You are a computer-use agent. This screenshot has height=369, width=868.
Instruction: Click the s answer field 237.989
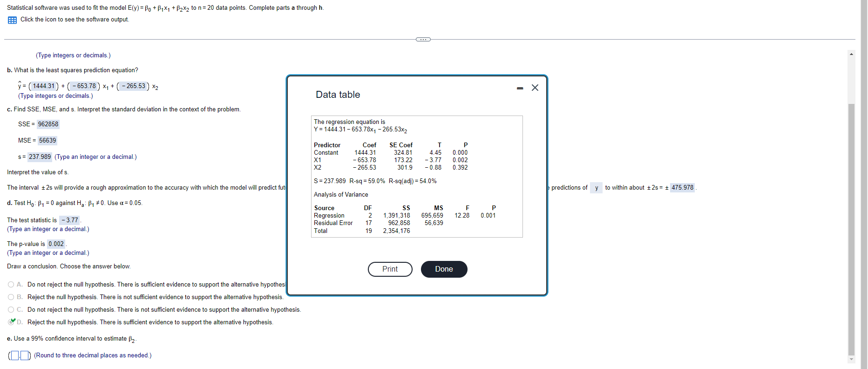pyautogui.click(x=40, y=157)
